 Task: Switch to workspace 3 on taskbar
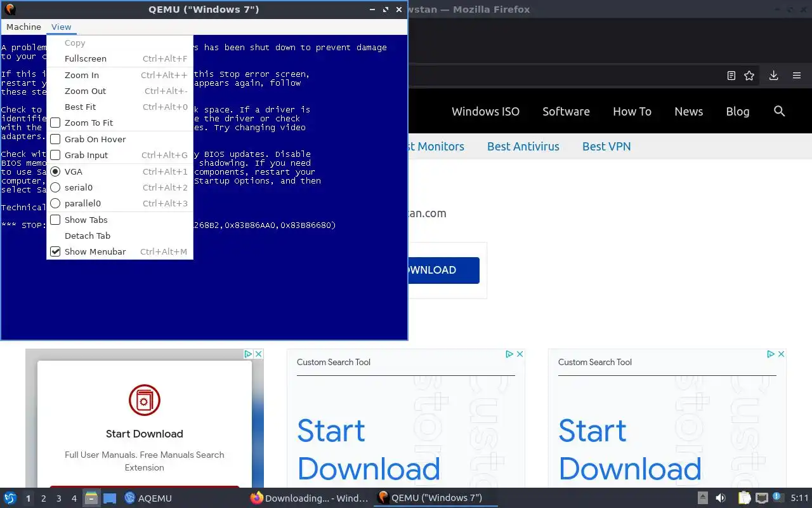coord(58,498)
